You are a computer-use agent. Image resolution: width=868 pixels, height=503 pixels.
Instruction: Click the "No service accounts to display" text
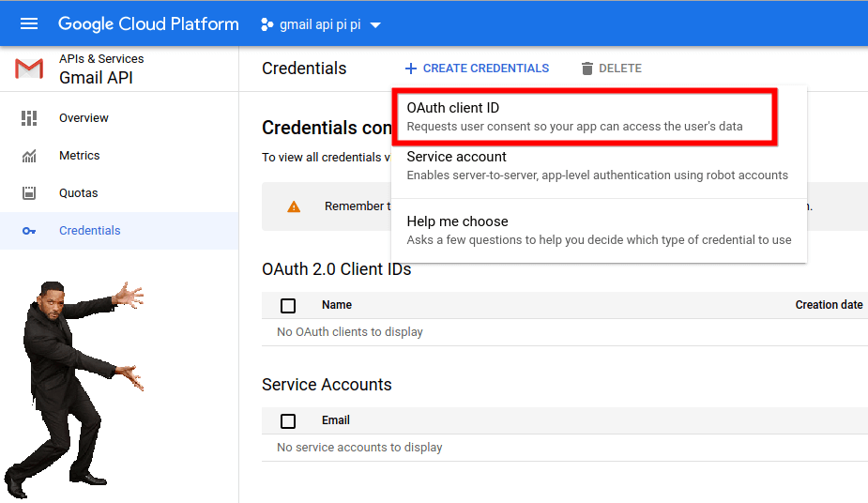(x=359, y=447)
